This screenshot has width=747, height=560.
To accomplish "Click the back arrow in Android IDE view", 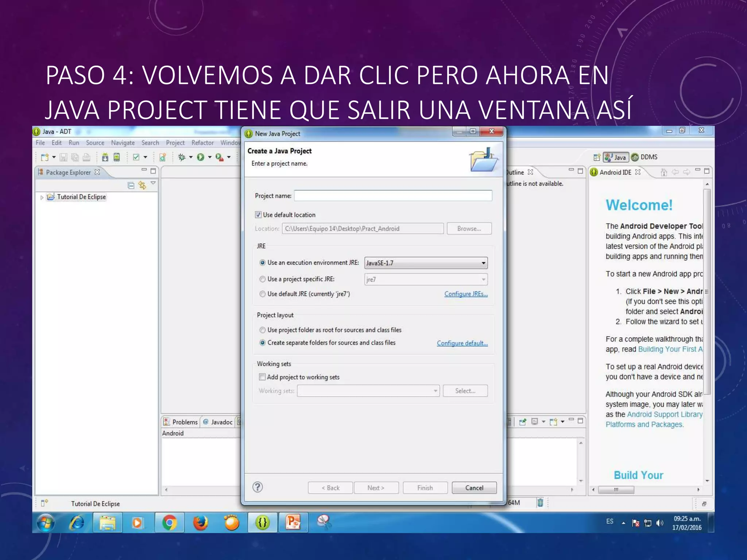I will 676,172.
